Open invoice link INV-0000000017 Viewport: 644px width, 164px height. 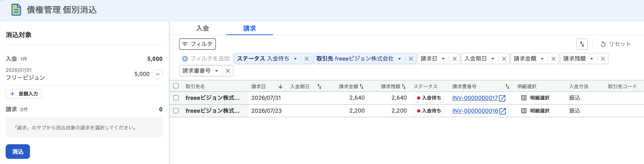point(475,98)
